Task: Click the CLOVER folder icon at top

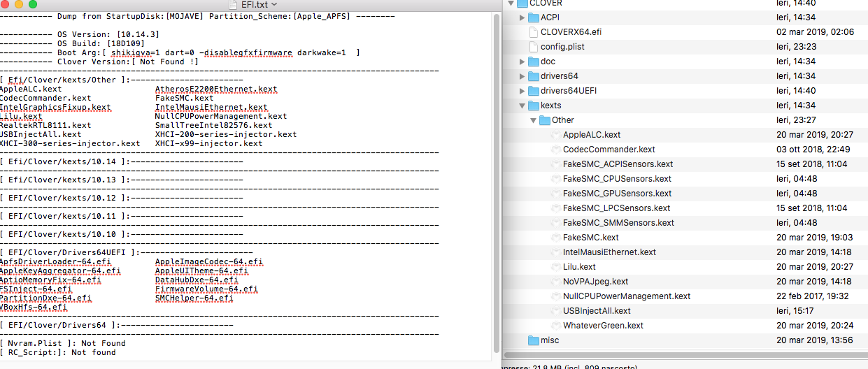Action: [x=522, y=3]
